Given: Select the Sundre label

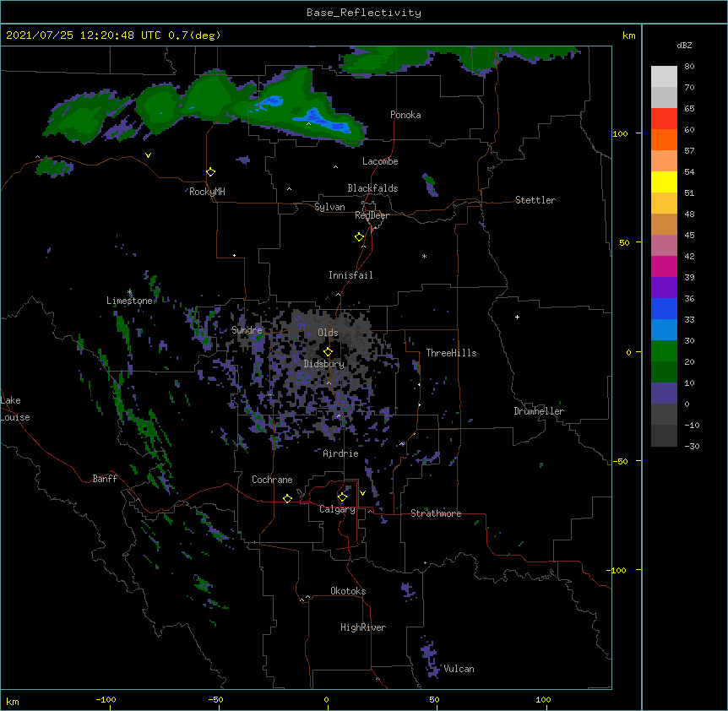Looking at the screenshot, I should (247, 330).
